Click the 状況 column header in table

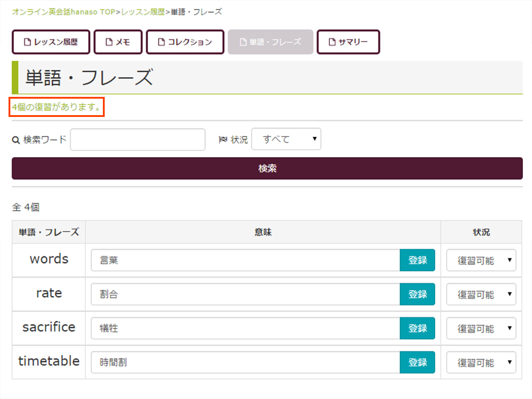(481, 232)
